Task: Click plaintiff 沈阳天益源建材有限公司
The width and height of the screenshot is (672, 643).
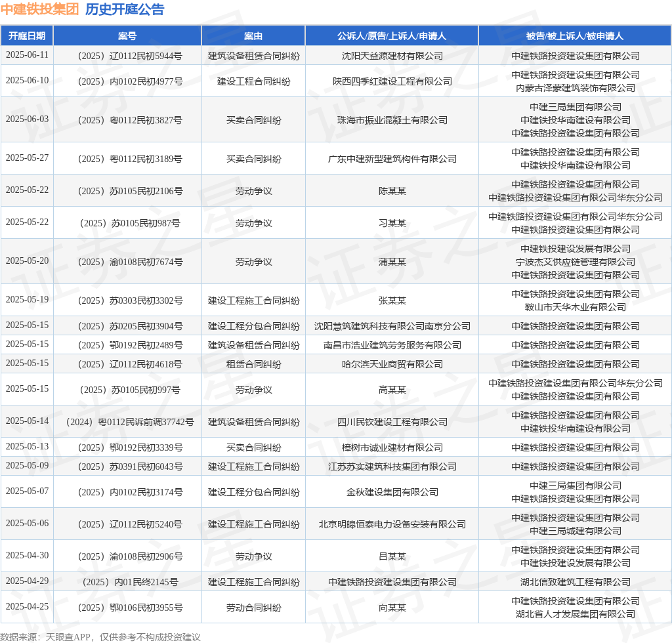Action: click(392, 56)
